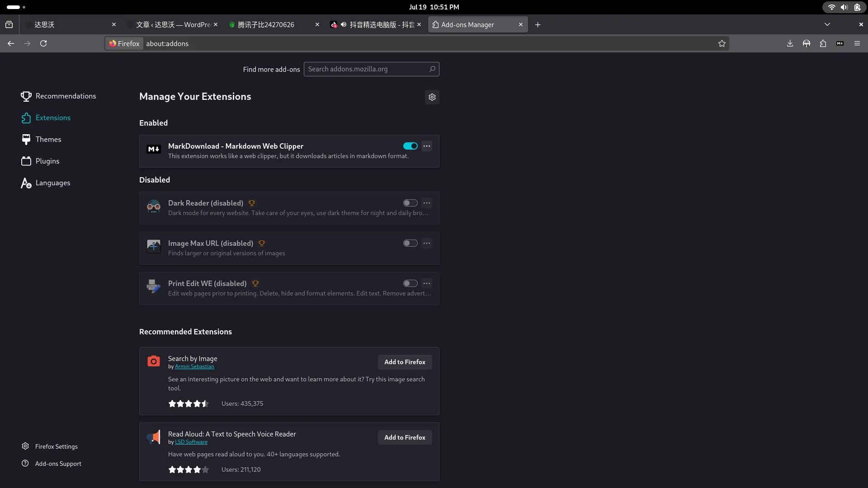This screenshot has width=868, height=488.
Task: Open the extensions tools gear menu
Action: coord(432,97)
